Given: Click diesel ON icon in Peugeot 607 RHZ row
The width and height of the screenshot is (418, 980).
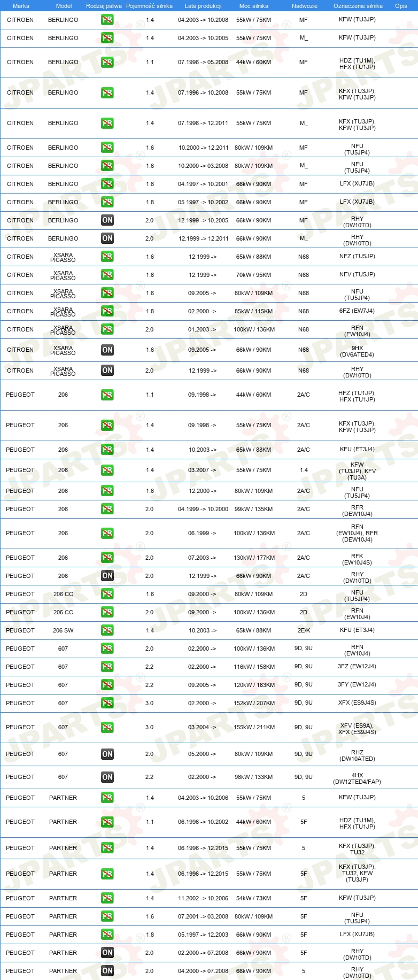Looking at the screenshot, I should [107, 754].
